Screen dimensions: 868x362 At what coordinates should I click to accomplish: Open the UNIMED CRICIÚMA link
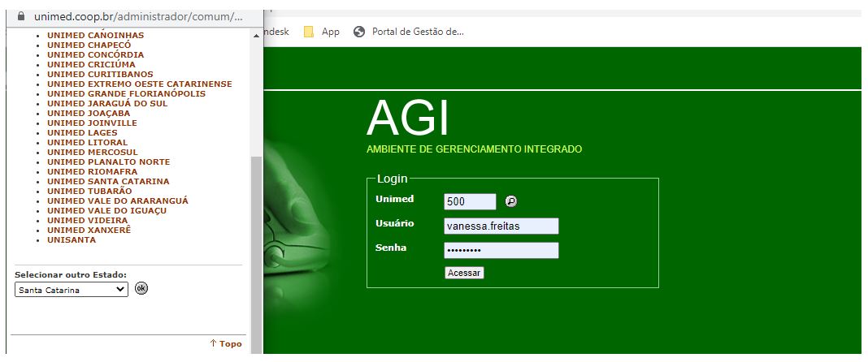(91, 64)
